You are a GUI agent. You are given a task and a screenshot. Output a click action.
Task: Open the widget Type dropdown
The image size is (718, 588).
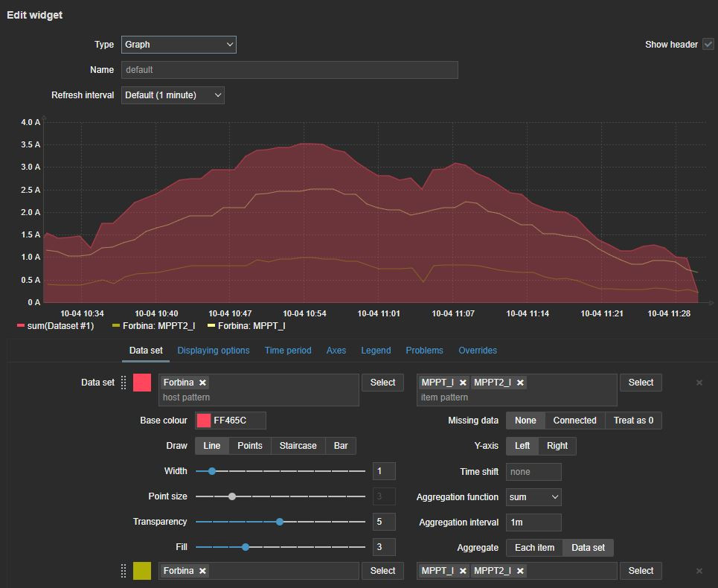(179, 45)
